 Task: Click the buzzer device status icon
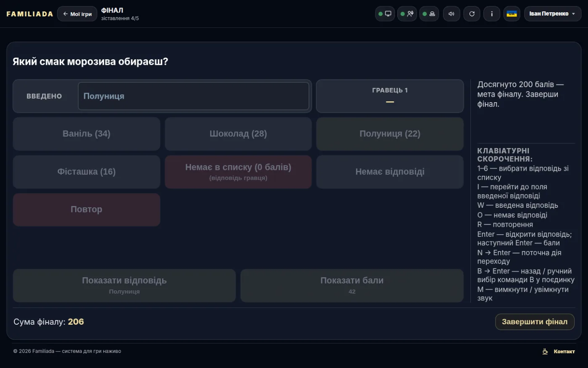(x=429, y=14)
